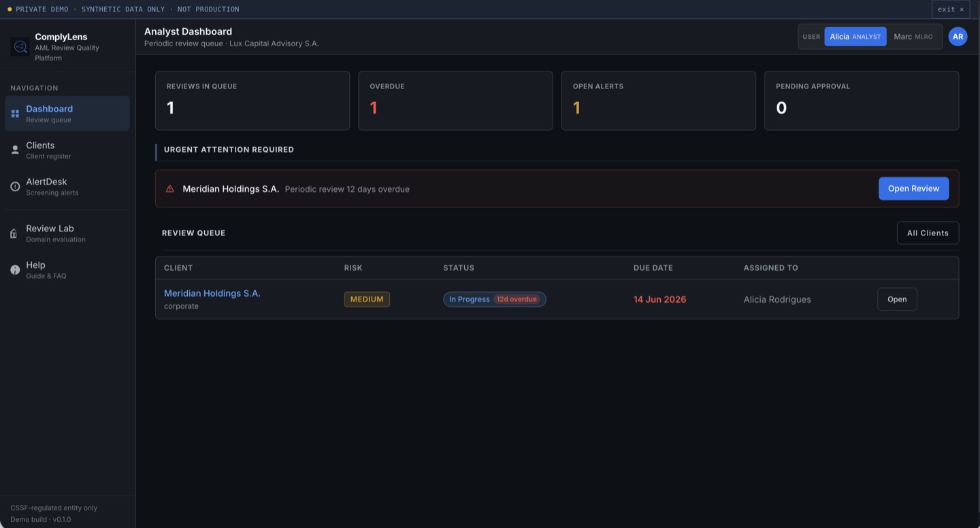980x528 pixels.
Task: Click the Dashboard grid icon in sidebar
Action: [x=15, y=114]
